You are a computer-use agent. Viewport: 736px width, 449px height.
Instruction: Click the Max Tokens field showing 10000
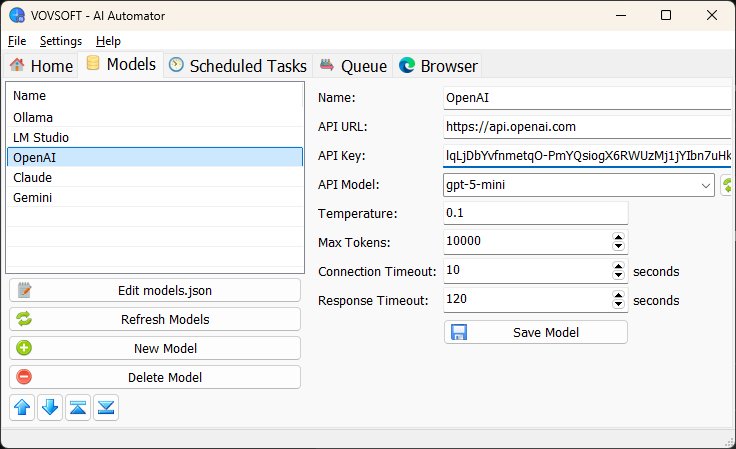point(528,242)
